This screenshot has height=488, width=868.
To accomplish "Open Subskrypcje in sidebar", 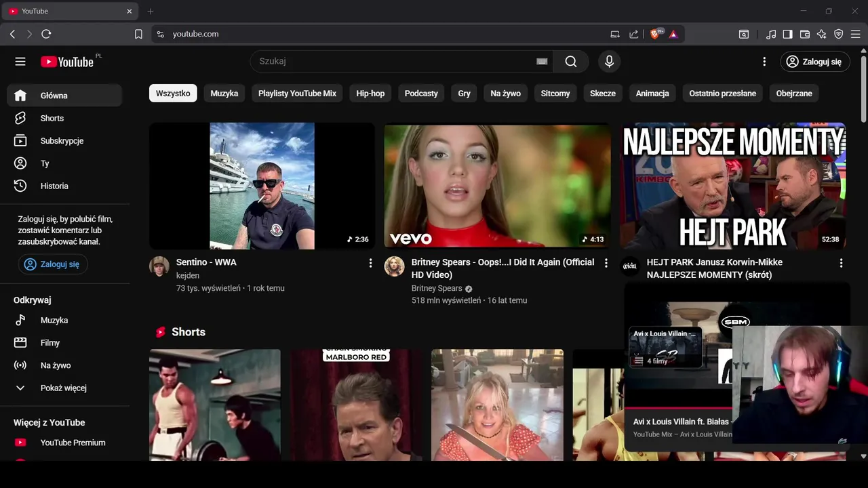I will [x=64, y=141].
